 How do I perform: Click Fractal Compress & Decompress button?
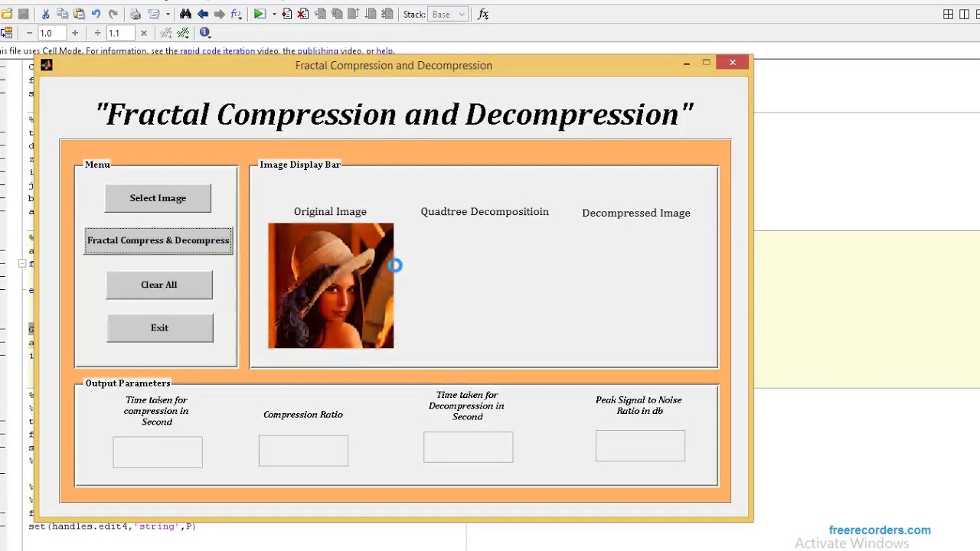click(x=158, y=240)
